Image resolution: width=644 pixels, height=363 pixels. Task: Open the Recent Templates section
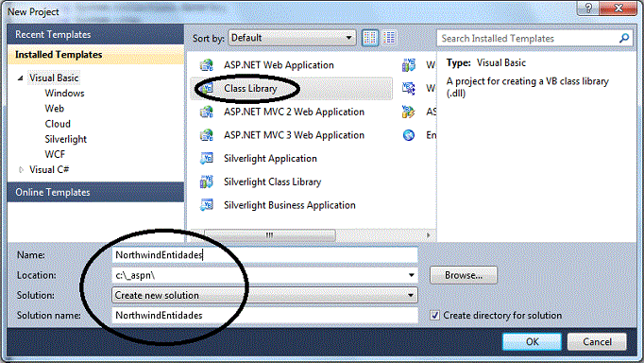click(x=95, y=35)
